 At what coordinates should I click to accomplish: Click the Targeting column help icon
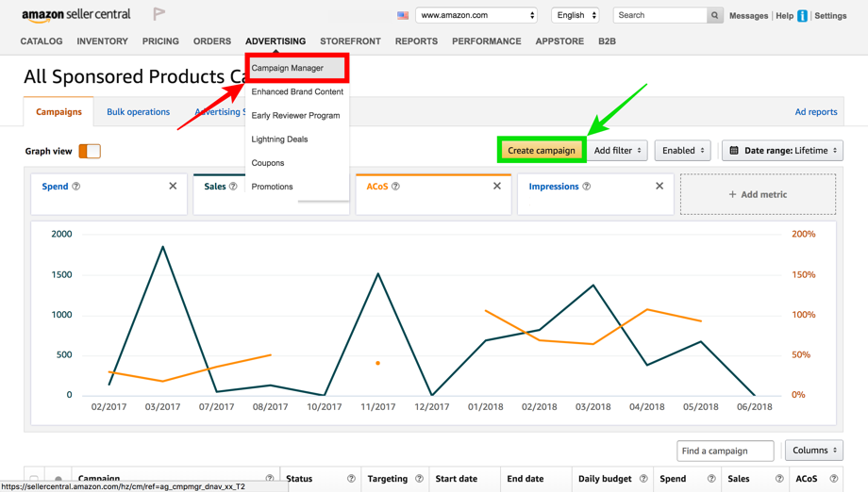coord(419,479)
